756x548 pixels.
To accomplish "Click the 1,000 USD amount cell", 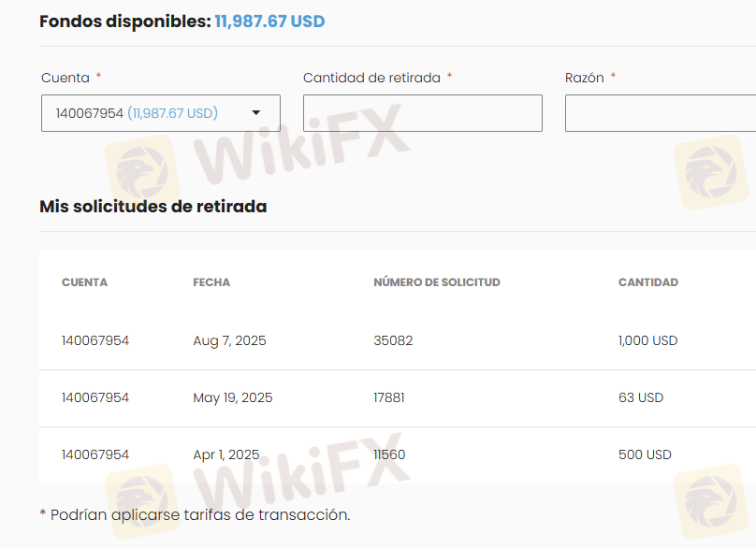I will click(648, 340).
